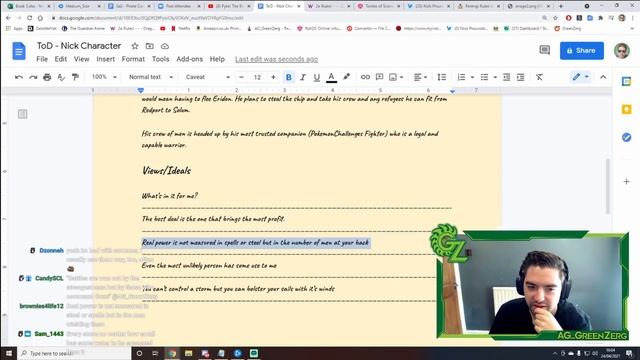Open the editing mode pencil dropdown

click(x=580, y=77)
